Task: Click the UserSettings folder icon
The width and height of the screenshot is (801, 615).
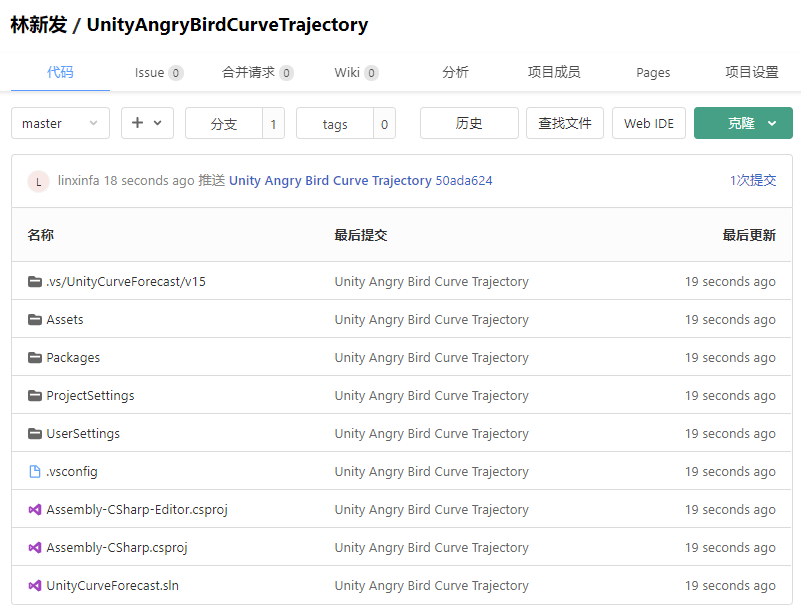Action: click(35, 434)
